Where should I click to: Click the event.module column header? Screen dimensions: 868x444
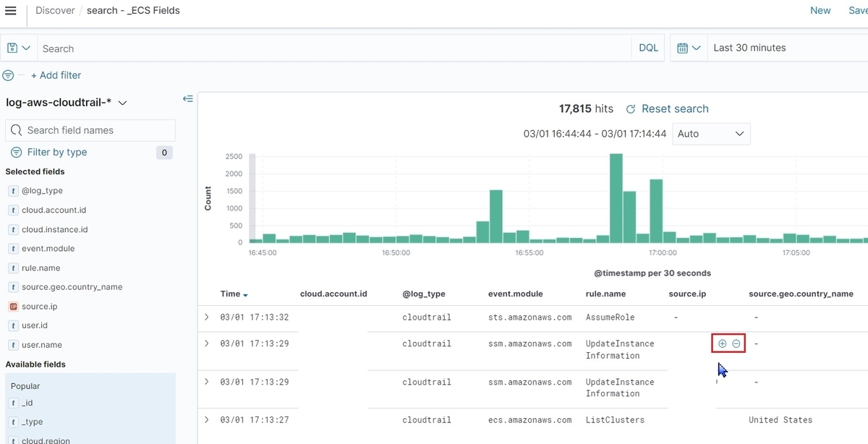[x=515, y=294]
